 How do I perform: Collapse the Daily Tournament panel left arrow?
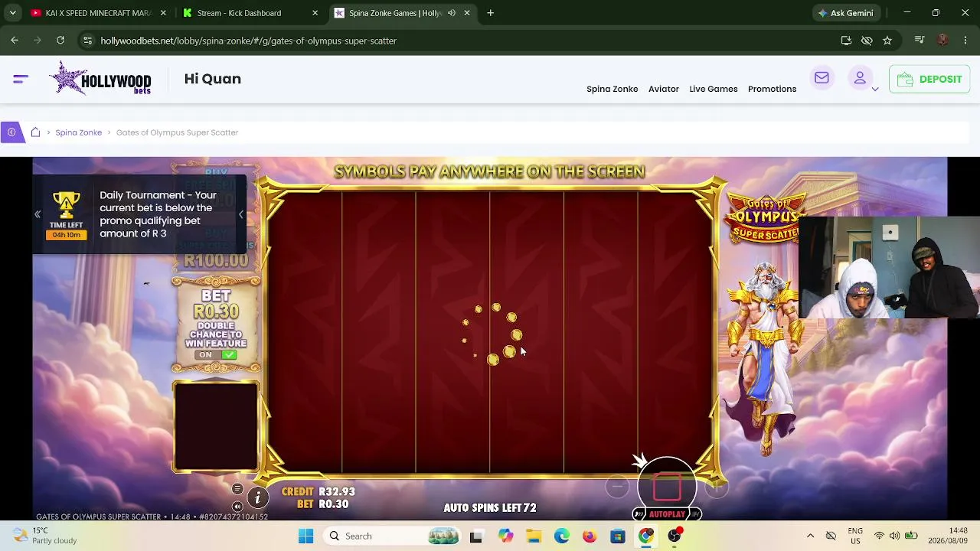[x=38, y=215]
